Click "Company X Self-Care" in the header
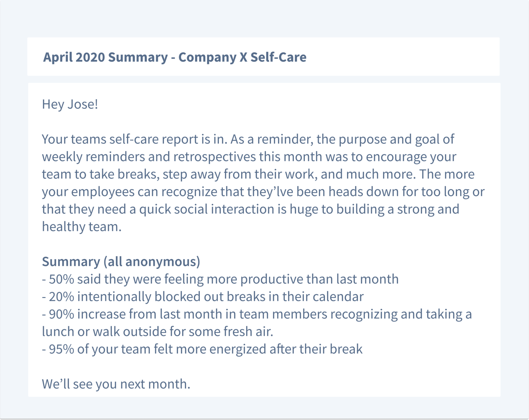The image size is (529, 420). pyautogui.click(x=242, y=57)
